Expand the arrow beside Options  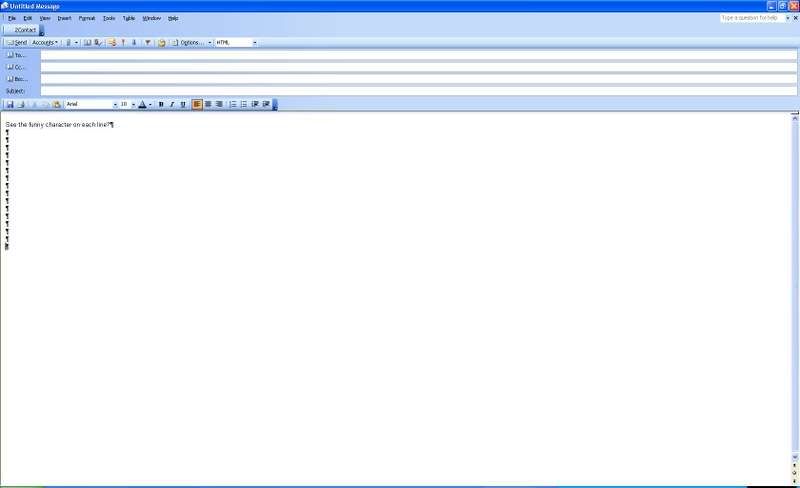209,43
